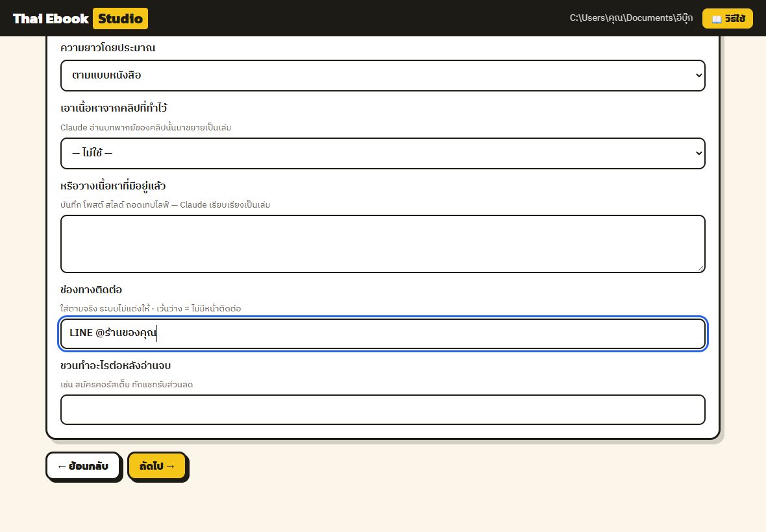Click the ช่องทางติดต่อ label
Screen dimensions: 766x532
pyautogui.click(x=92, y=290)
